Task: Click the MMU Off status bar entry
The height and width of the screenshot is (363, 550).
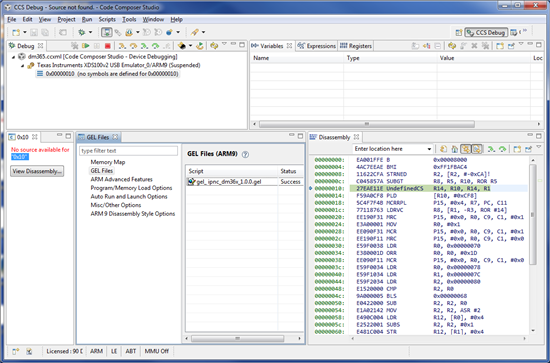Action: (156, 351)
